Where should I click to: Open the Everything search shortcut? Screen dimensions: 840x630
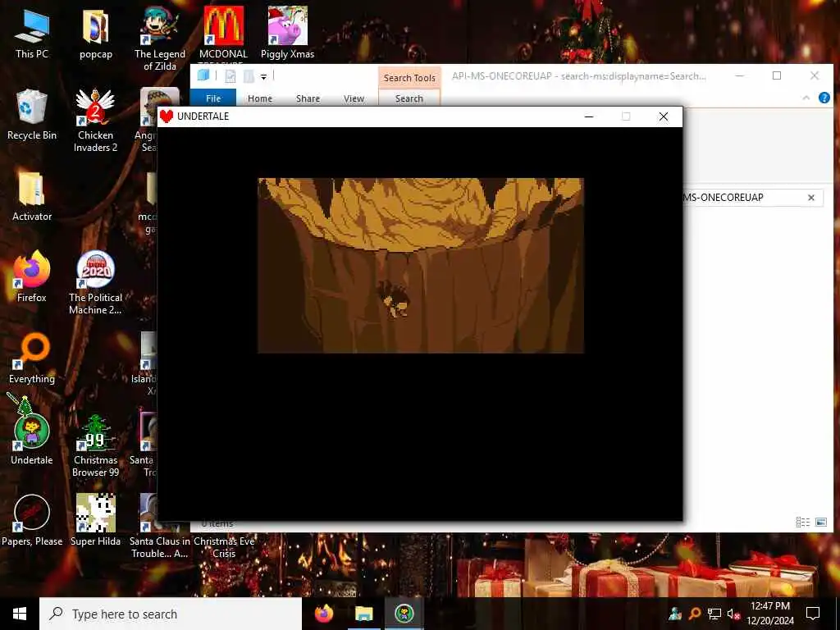click(32, 359)
